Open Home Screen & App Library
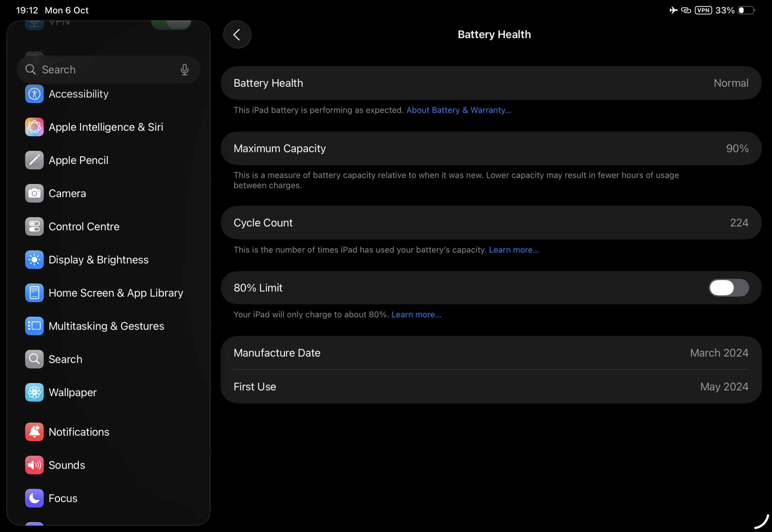Viewport: 772px width, 532px height. pyautogui.click(x=116, y=293)
